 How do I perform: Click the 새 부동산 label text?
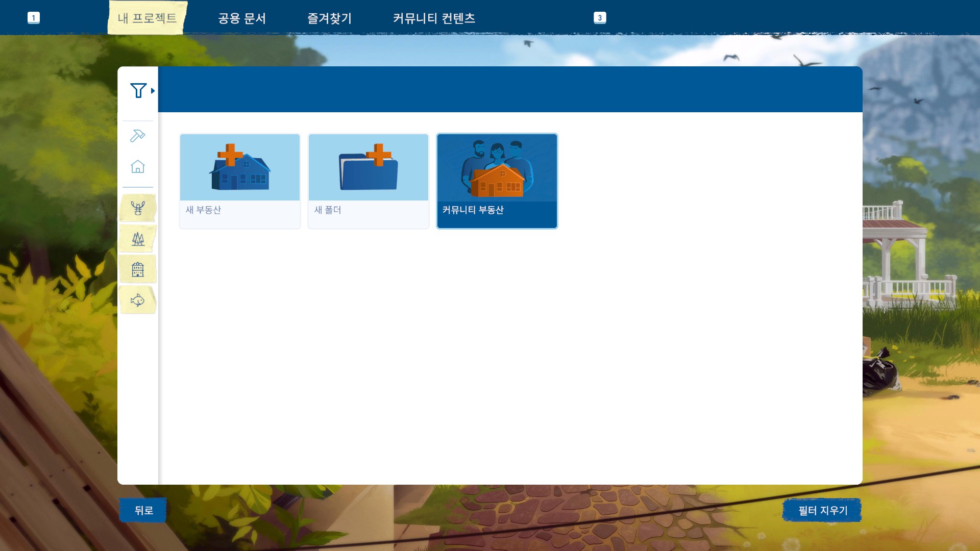203,210
